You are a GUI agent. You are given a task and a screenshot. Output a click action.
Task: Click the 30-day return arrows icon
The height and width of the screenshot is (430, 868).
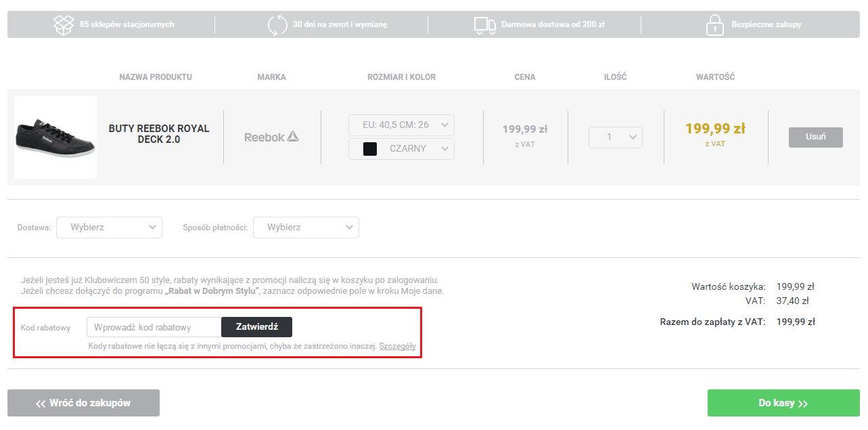pos(277,24)
